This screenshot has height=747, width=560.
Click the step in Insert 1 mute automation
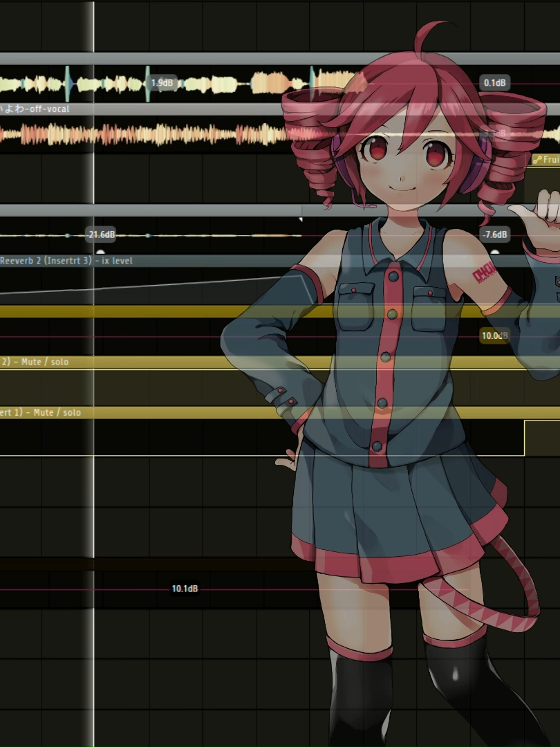coord(524,438)
